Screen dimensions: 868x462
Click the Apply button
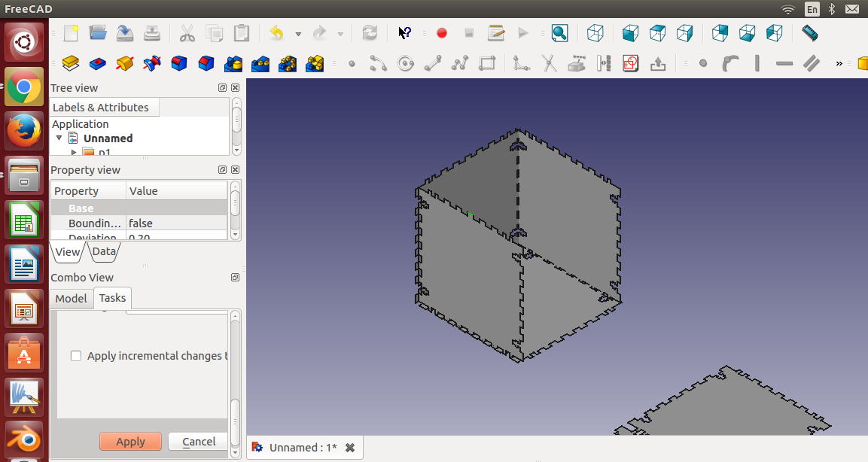coord(131,442)
